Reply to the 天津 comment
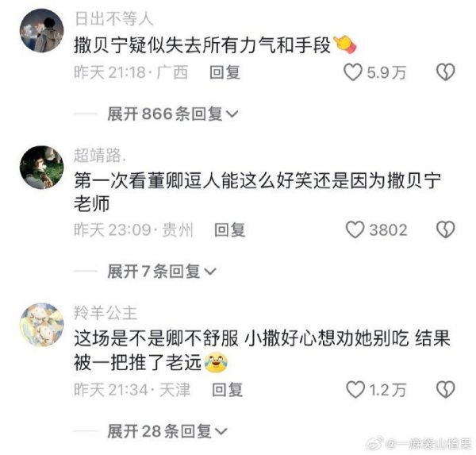The height and width of the screenshot is (455, 476). tap(227, 390)
